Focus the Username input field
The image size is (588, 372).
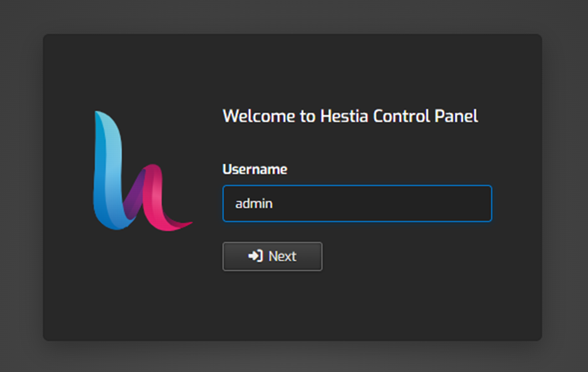(x=357, y=204)
